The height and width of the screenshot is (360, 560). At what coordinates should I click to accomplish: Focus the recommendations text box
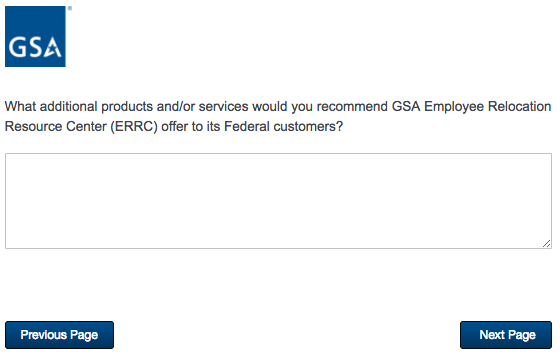click(279, 201)
